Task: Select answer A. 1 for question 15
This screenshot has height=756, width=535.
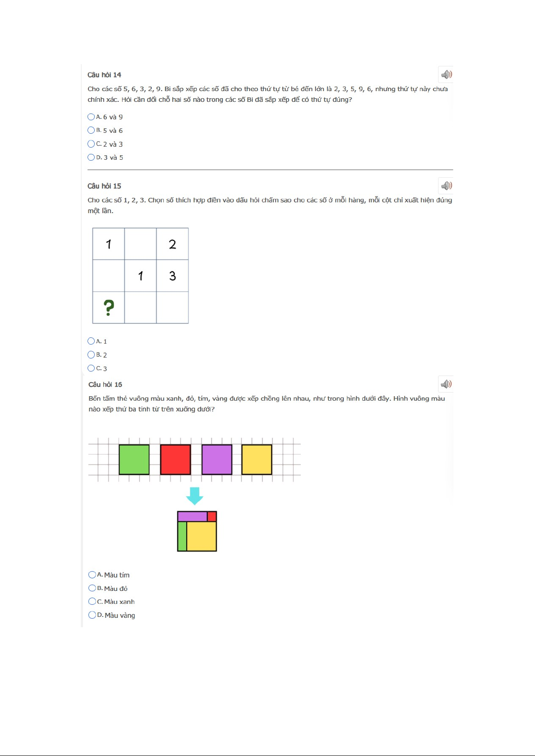Action: pos(91,341)
